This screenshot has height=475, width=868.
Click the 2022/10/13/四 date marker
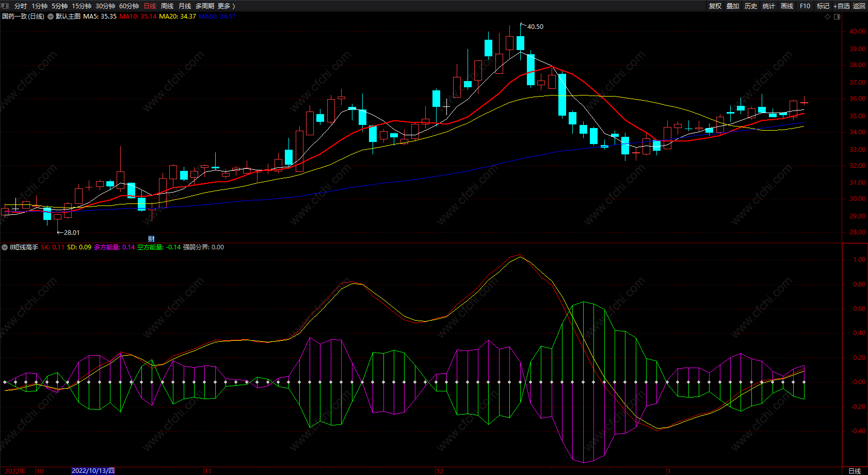(93, 471)
